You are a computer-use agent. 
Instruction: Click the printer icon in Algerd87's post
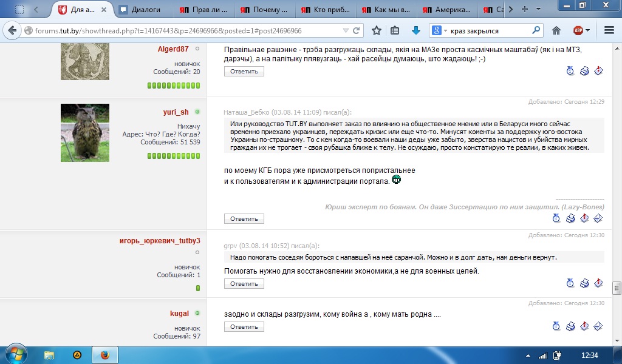(584, 71)
